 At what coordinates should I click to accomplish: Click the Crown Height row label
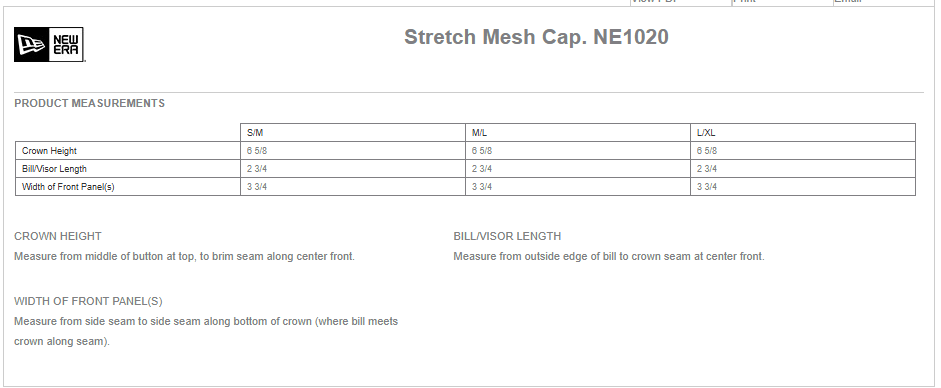(49, 151)
